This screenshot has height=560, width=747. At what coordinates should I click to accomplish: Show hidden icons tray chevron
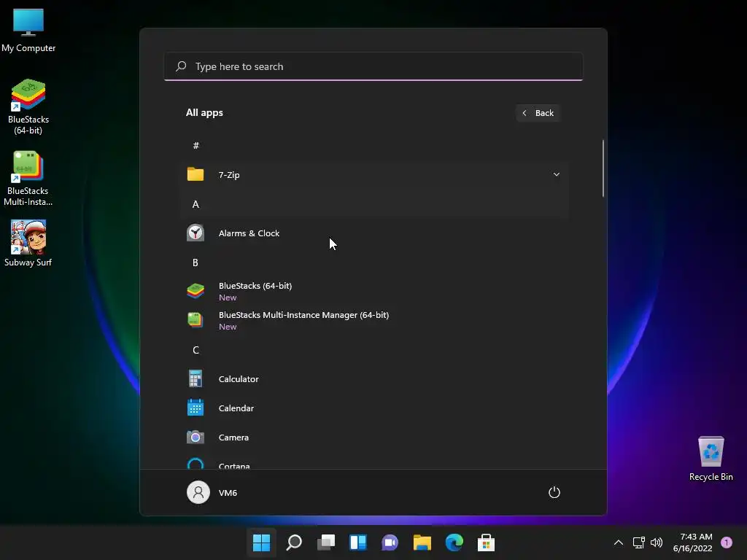point(619,542)
